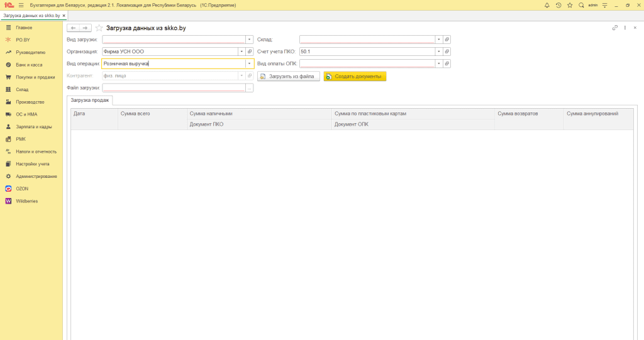Screen dimensions: 644x340
Task: Open the form's three-dot more menu
Action: click(x=625, y=28)
